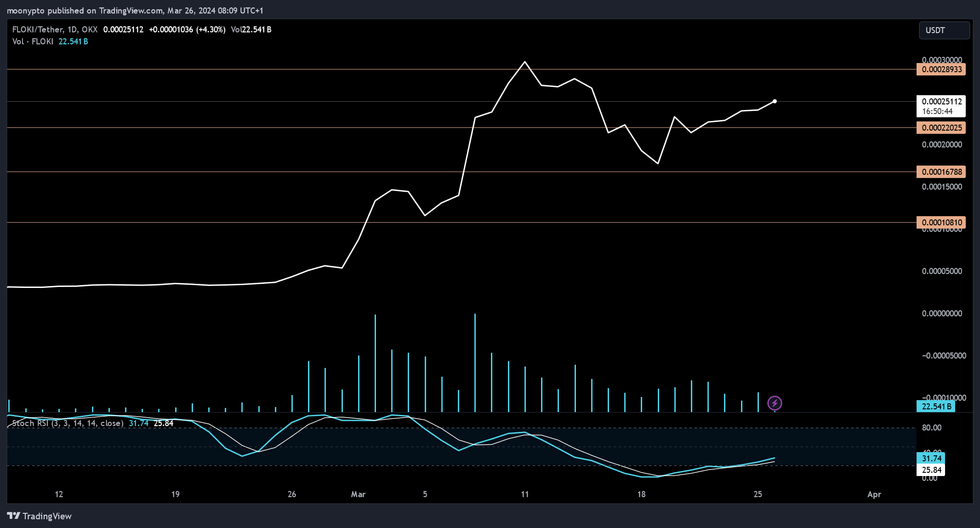Click the 0.00000000 price scale tick
This screenshot has height=528, width=980.
(942, 314)
